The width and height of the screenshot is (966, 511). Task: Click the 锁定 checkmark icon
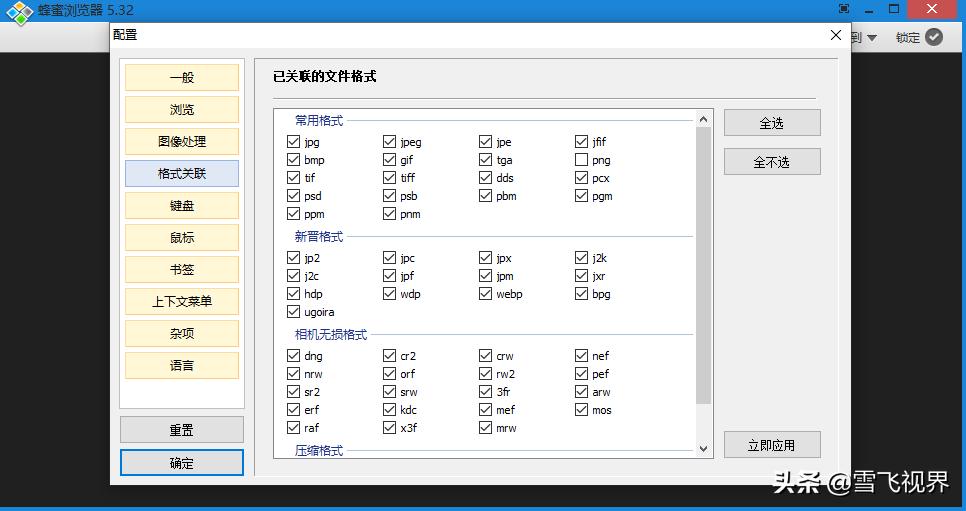click(934, 37)
